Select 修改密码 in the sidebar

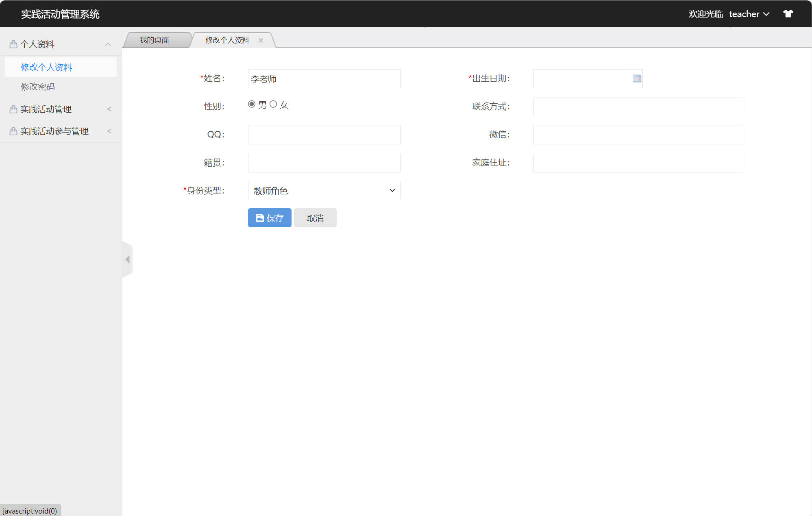[x=38, y=87]
